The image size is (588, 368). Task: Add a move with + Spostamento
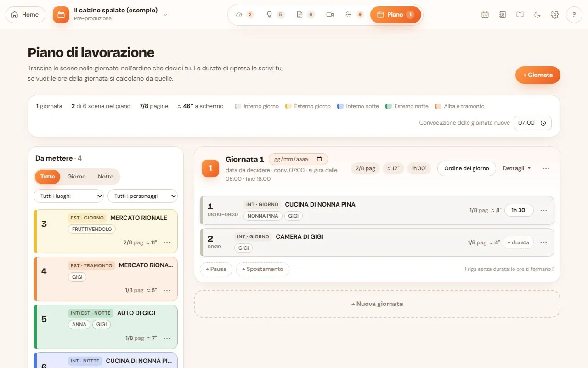tap(263, 269)
